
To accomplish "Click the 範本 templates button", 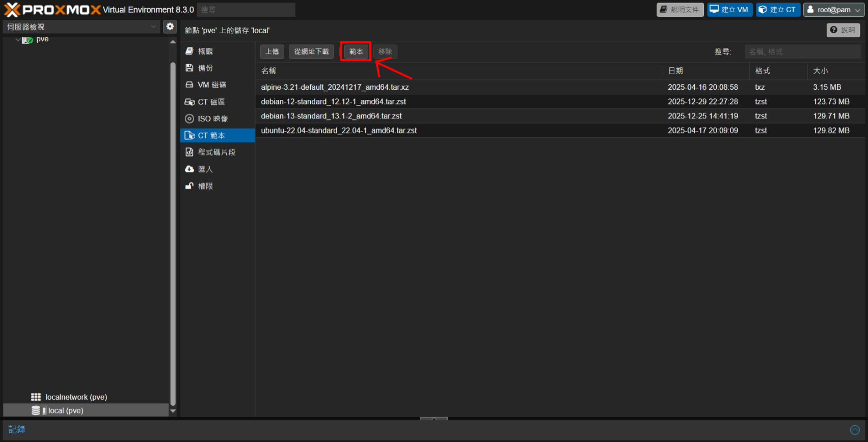I will (356, 51).
